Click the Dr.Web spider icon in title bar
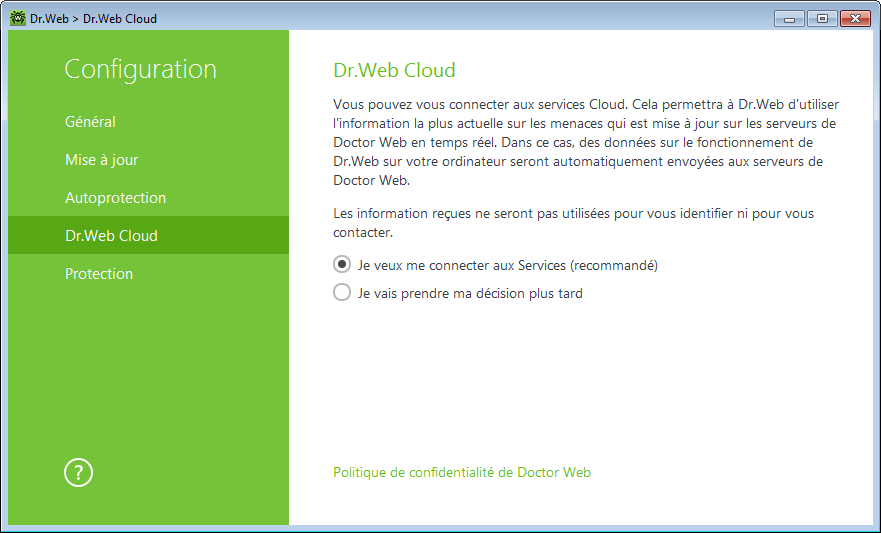Screen dimensions: 881x533 18,18
